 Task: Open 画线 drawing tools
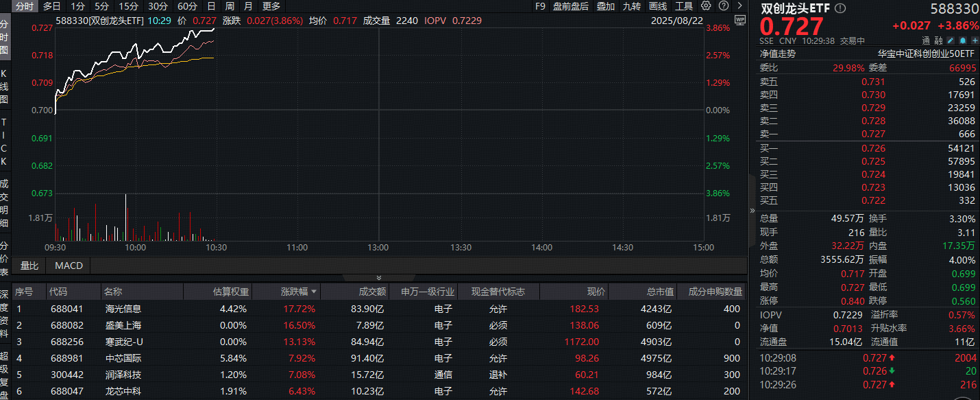point(658,6)
